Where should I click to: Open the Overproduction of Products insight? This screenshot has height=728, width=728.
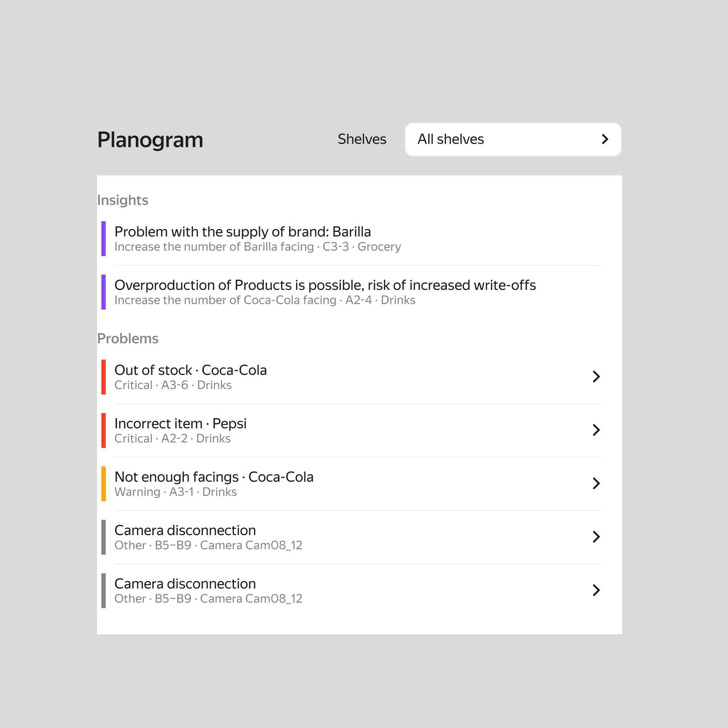325,286
